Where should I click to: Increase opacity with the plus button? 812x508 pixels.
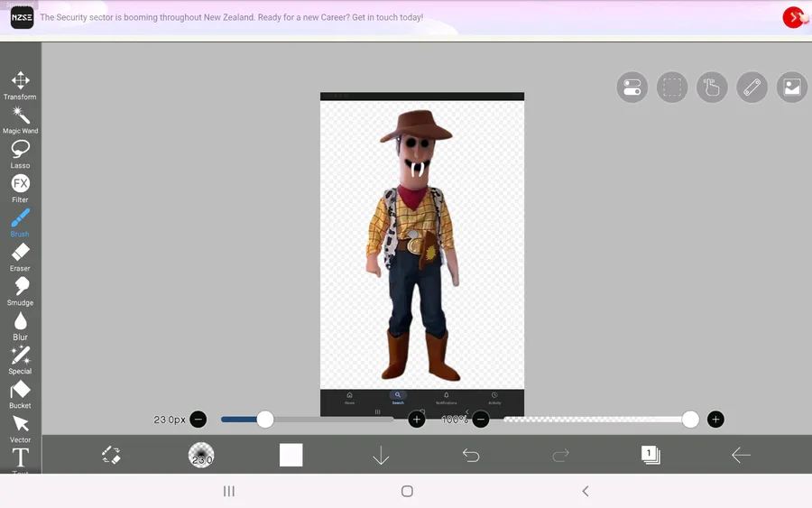click(715, 419)
